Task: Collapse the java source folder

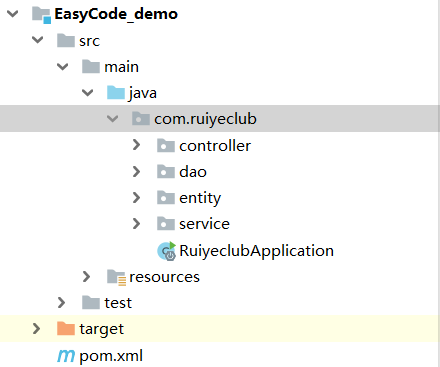Action: [87, 92]
